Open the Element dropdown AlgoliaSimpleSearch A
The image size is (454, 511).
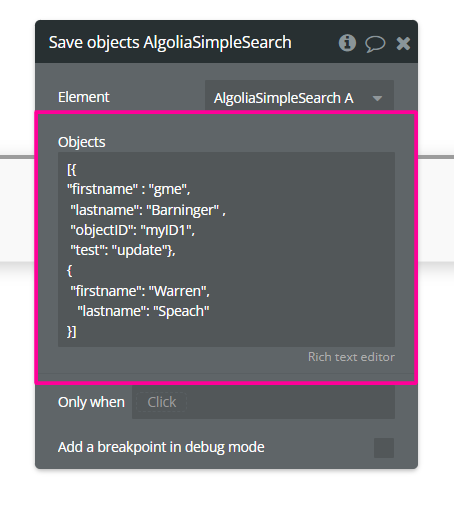[299, 98]
